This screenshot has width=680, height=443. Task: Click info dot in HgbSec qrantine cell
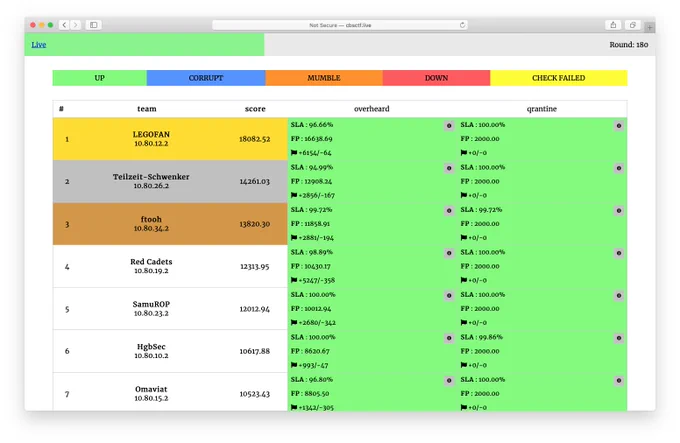click(619, 338)
